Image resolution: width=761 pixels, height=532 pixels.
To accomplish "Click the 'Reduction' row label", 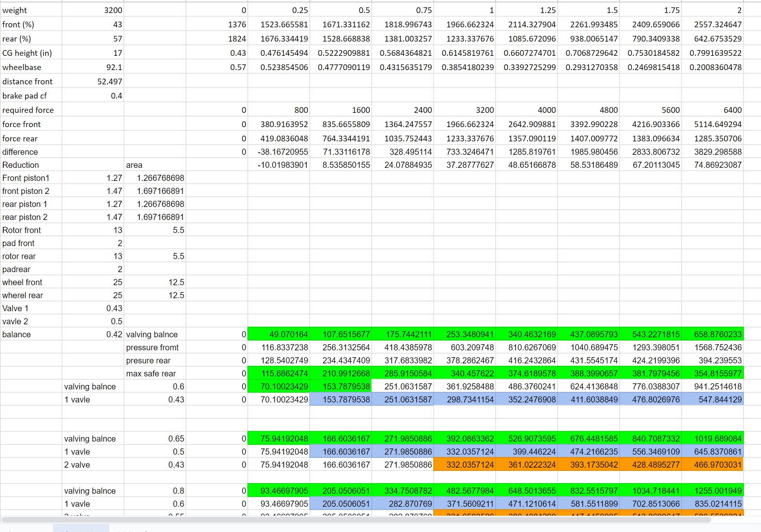I will point(31,165).
